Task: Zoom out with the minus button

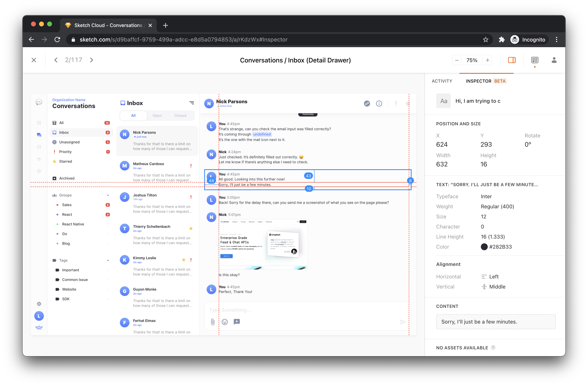Action: pyautogui.click(x=457, y=60)
